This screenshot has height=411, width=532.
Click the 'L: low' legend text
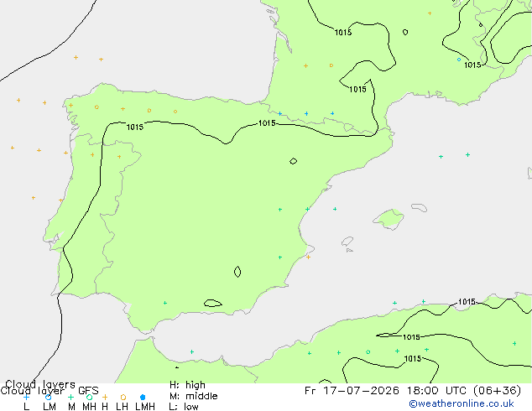coord(184,406)
